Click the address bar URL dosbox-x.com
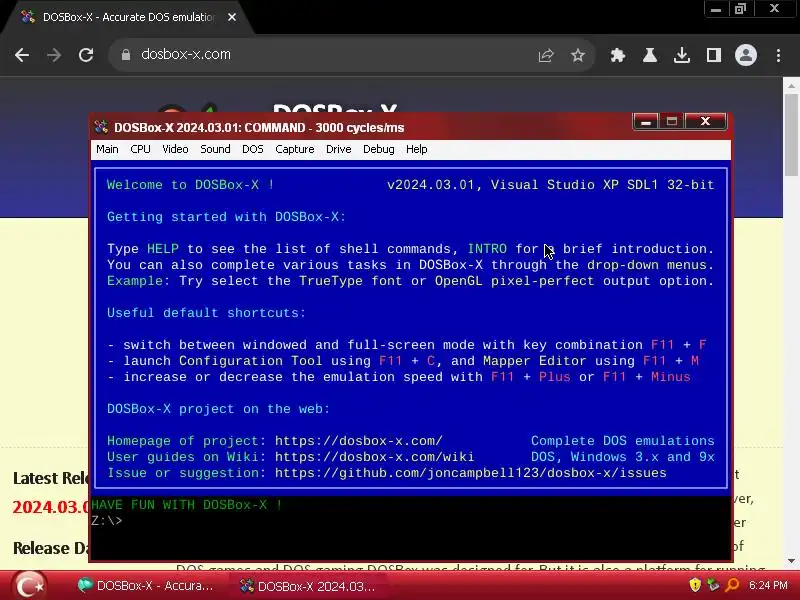Viewport: 800px width, 600px height. [186, 55]
